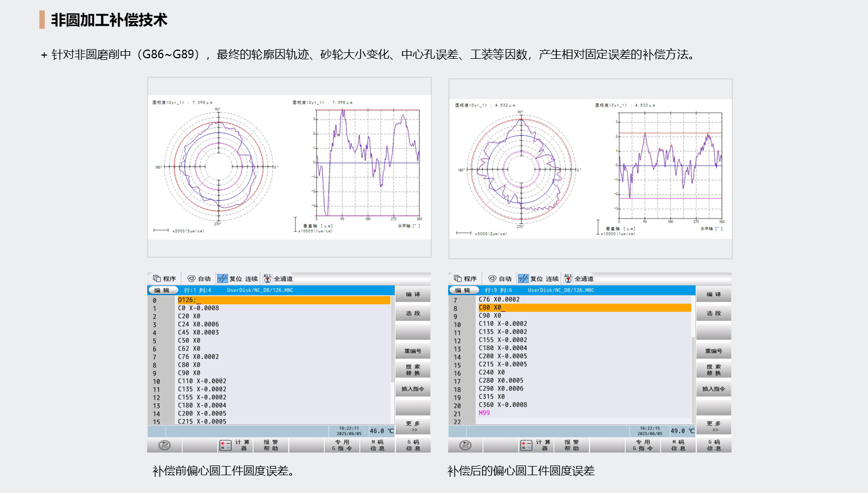Screen dimensions: 868x493
Task: Open 报警帮助 in the left editor
Action: pos(271,445)
